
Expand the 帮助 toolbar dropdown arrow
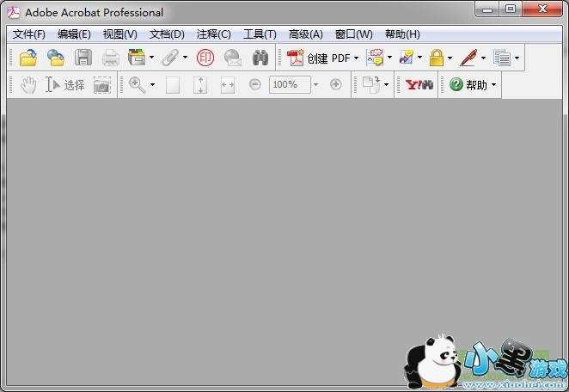click(x=493, y=85)
